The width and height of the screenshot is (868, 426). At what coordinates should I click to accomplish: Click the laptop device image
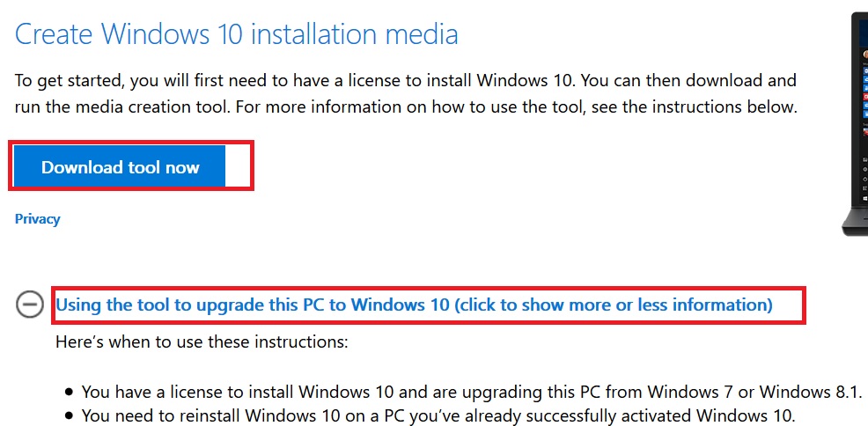(858, 114)
